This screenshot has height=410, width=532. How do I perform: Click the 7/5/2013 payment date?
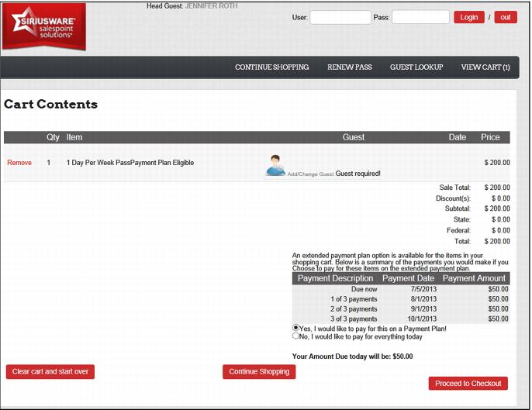(423, 289)
